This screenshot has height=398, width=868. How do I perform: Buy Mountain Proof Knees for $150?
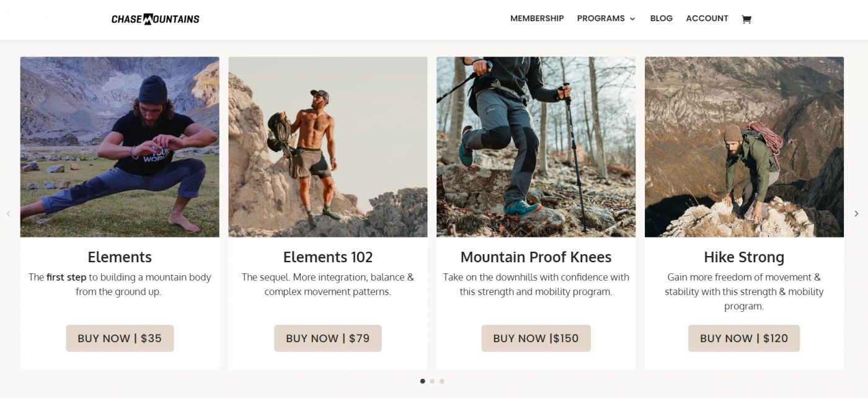536,338
